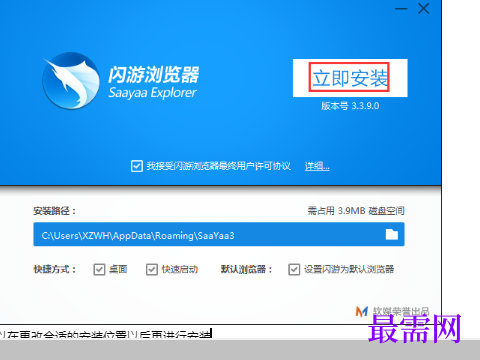Click the 安装路径 label
Screen dimensions: 480x360
[54, 211]
